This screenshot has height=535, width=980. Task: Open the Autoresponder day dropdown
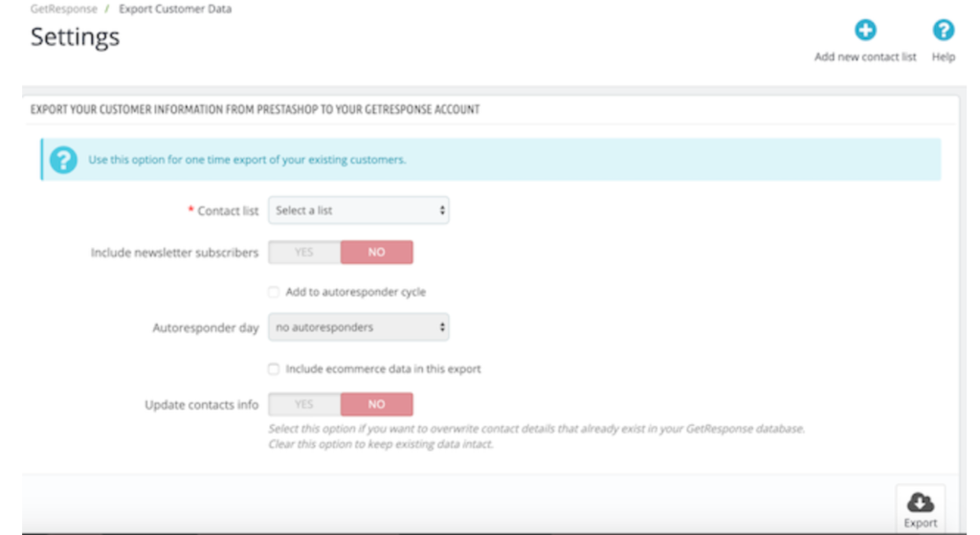[x=359, y=327]
